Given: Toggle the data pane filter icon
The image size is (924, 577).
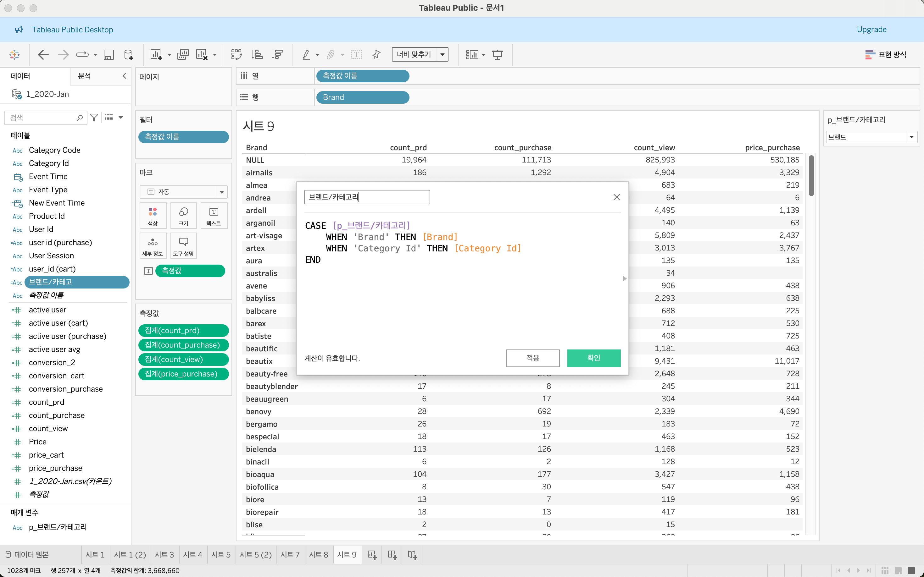Looking at the screenshot, I should coord(94,118).
